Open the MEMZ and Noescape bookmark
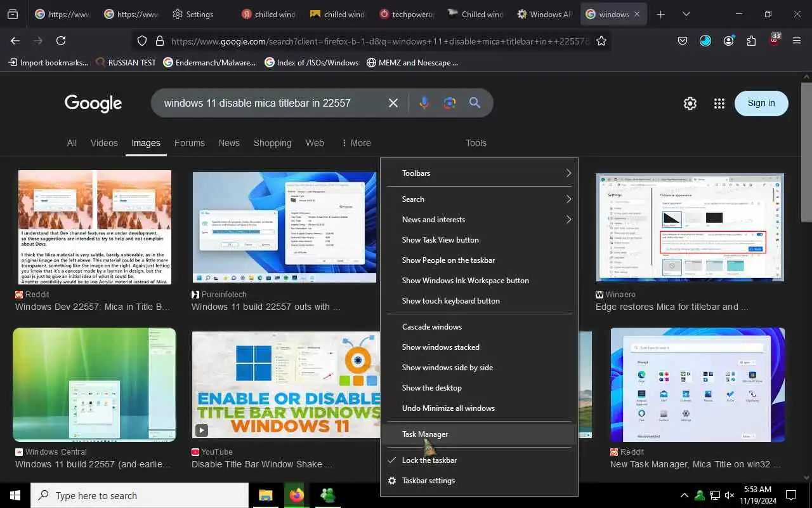Viewport: 812px width, 508px height. (x=412, y=63)
